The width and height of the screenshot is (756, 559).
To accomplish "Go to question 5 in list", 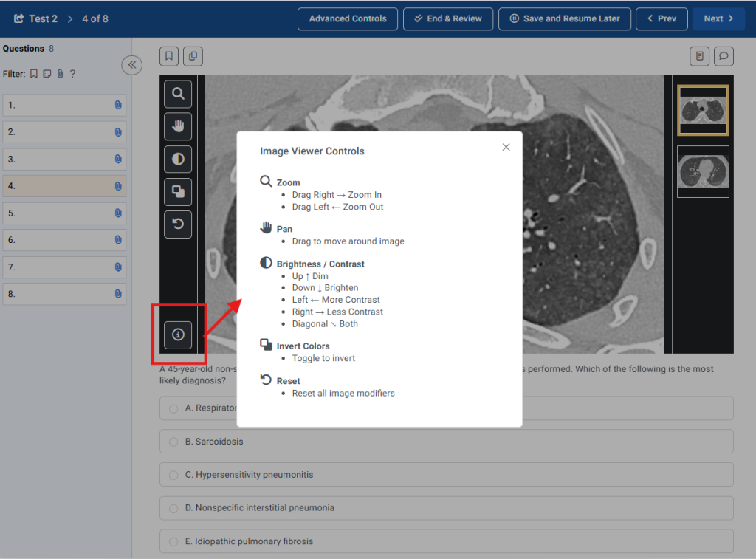I will (x=64, y=213).
